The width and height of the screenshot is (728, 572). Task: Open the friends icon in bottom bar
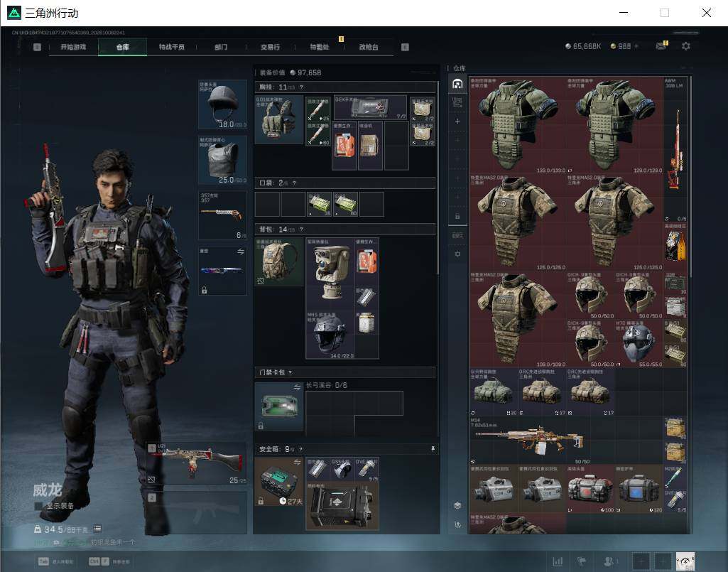(608, 561)
